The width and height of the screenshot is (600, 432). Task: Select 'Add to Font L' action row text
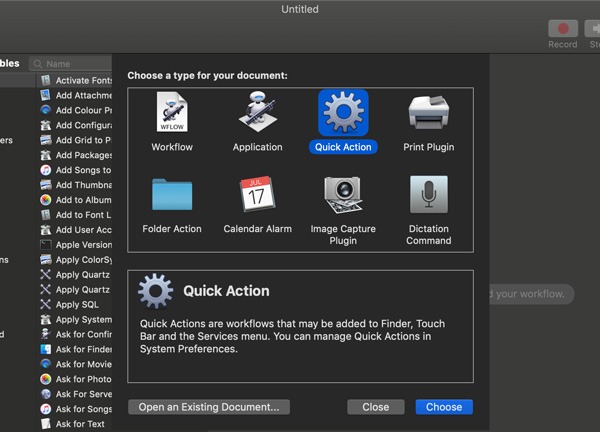(83, 215)
